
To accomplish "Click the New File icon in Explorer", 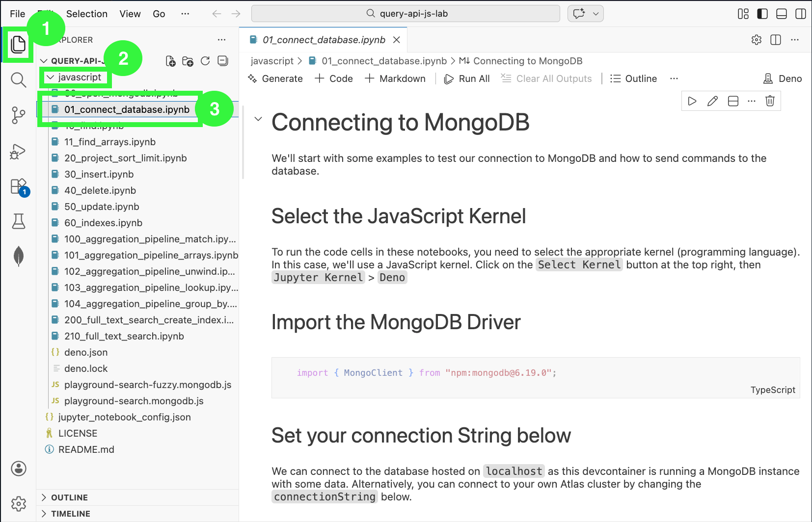I will click(170, 61).
